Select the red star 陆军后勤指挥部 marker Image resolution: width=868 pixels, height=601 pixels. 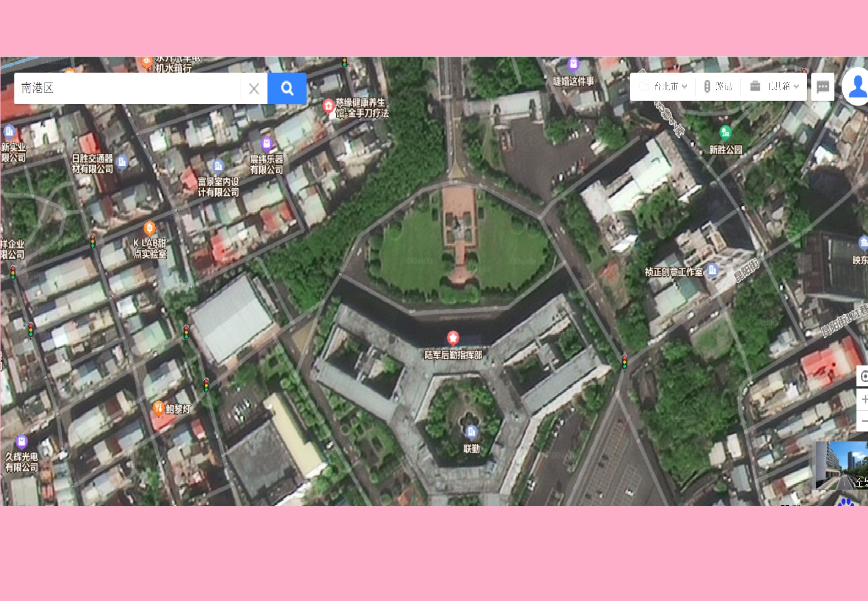[453, 337]
